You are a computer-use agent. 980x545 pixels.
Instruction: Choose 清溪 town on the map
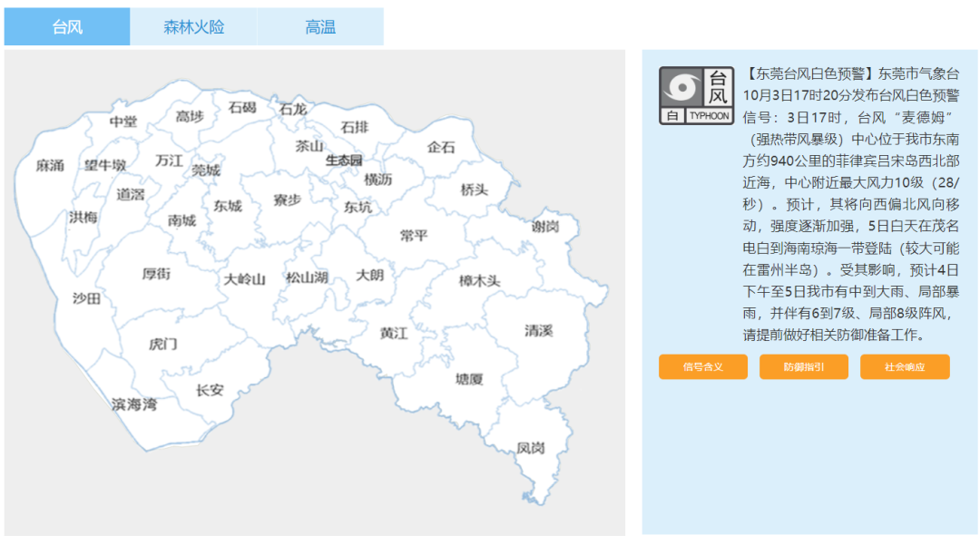[538, 331]
